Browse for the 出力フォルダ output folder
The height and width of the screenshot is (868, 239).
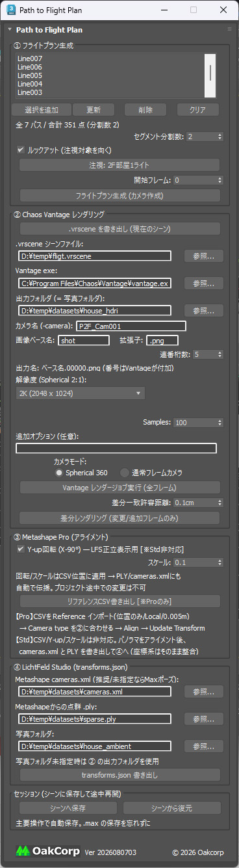203,311
